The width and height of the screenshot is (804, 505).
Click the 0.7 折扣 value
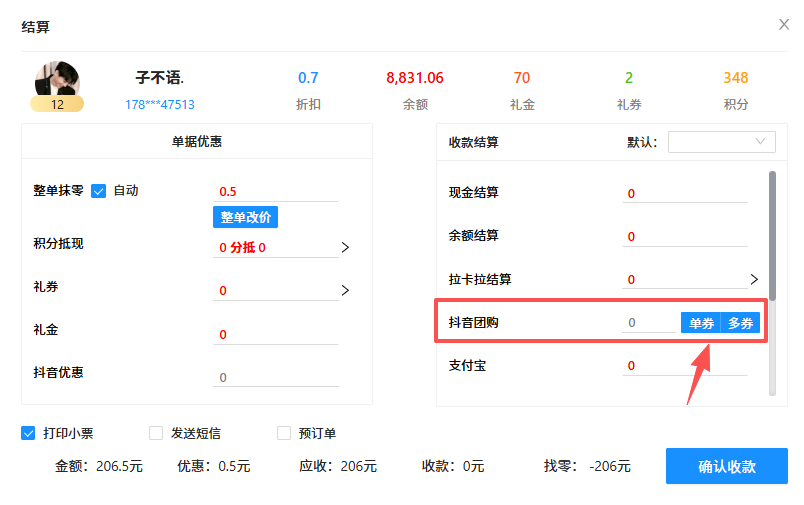(x=308, y=78)
